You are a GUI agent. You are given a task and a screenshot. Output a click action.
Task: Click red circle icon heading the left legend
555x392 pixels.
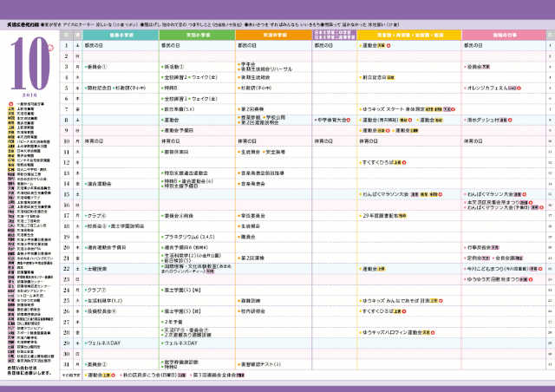point(10,104)
